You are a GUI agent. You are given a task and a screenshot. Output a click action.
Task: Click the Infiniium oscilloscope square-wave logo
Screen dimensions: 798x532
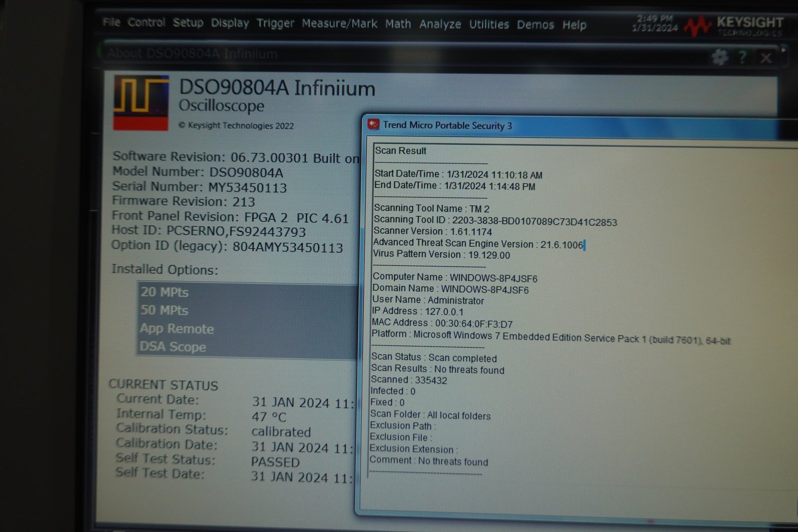(141, 103)
